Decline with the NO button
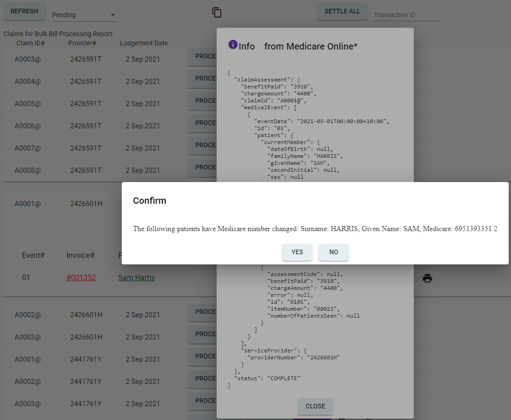Viewport: 511px width, 420px height. [334, 252]
